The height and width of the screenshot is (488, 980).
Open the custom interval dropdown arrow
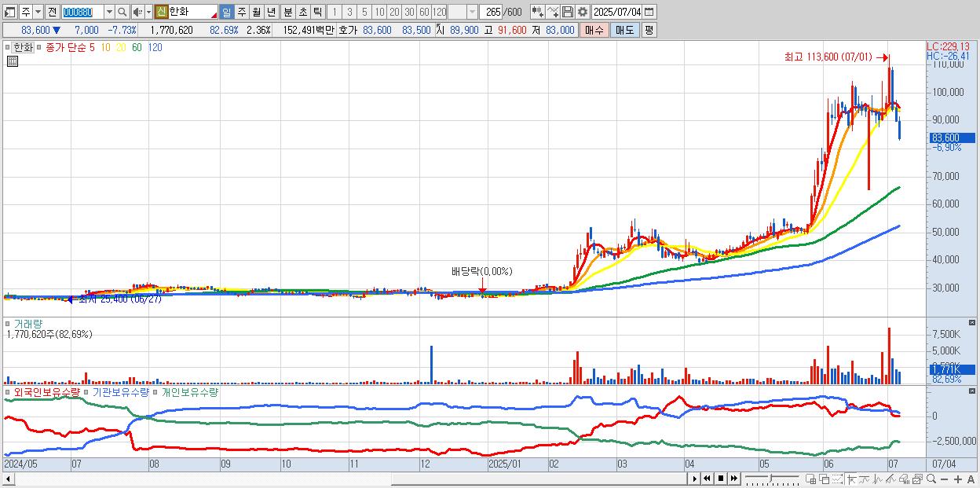(472, 13)
